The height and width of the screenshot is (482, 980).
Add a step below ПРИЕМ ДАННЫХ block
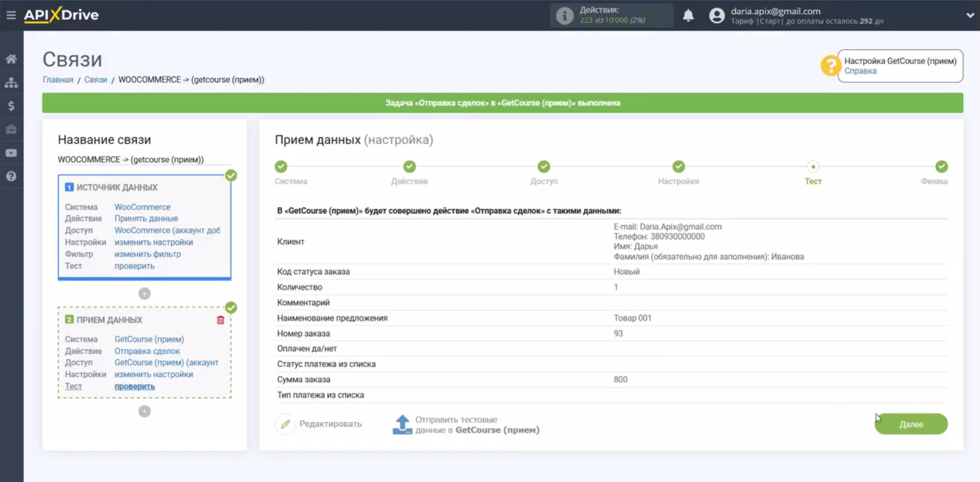144,411
